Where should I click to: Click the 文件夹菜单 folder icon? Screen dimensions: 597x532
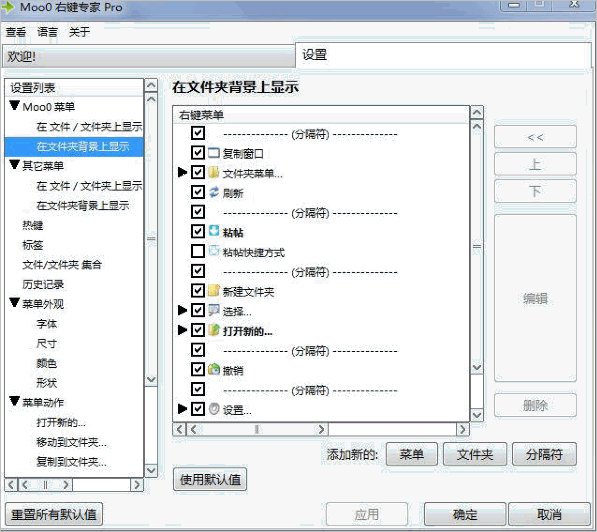[x=214, y=173]
